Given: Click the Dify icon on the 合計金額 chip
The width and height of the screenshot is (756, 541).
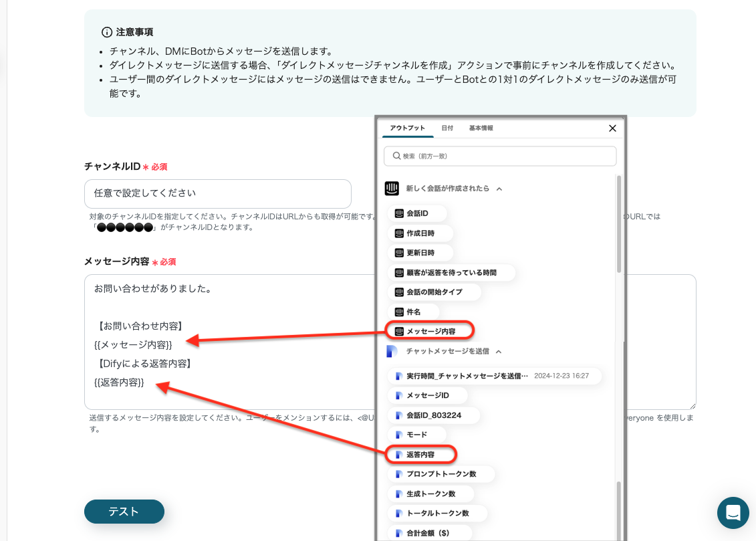Looking at the screenshot, I should (x=399, y=533).
